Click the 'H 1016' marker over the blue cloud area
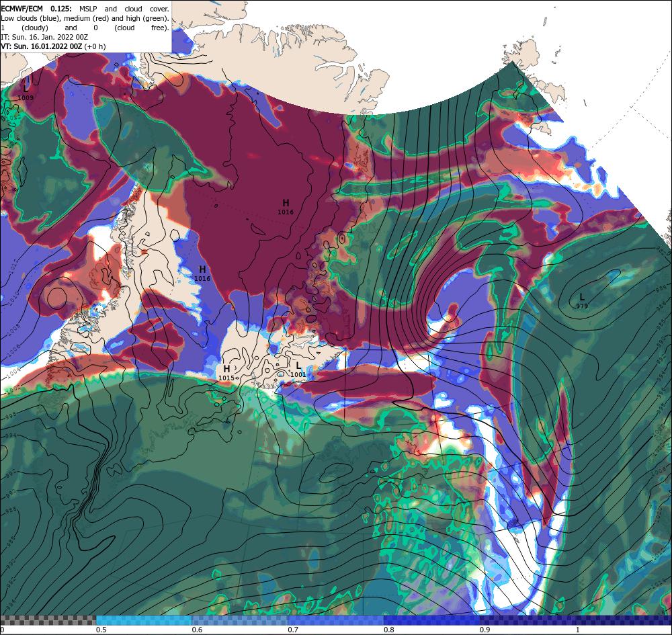Screen dimensions: 672x635 click(x=202, y=273)
